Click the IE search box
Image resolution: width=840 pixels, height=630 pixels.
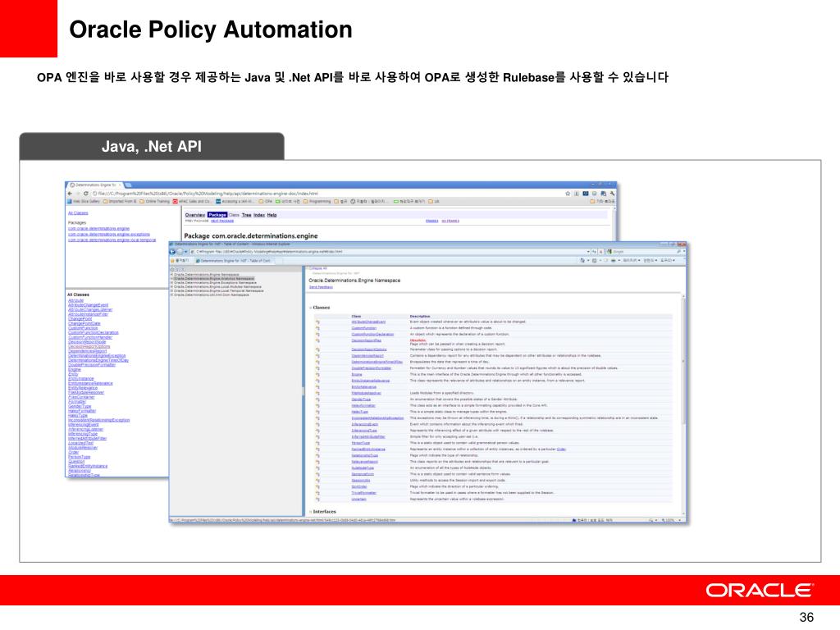coord(645,251)
